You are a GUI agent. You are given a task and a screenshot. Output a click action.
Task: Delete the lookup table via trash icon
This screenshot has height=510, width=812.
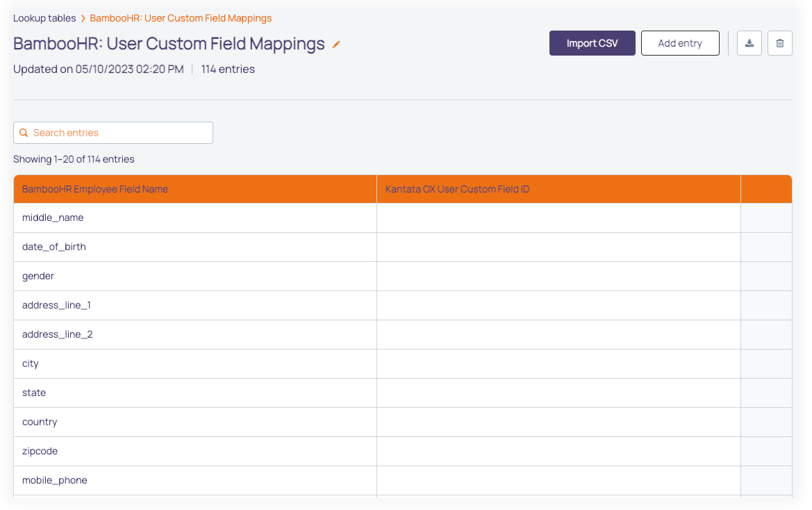point(779,44)
